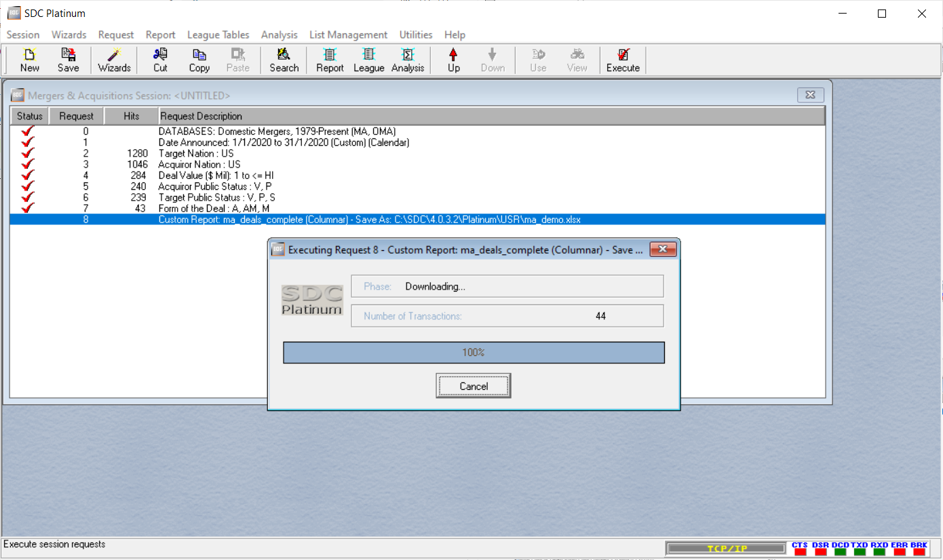The height and width of the screenshot is (560, 943).
Task: Close the Executing Request 8 dialog
Action: [x=663, y=249]
